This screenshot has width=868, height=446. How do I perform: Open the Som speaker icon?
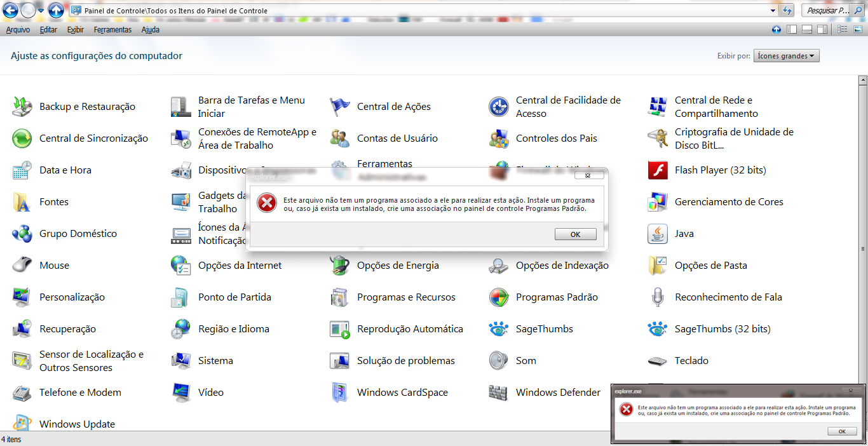coord(499,361)
